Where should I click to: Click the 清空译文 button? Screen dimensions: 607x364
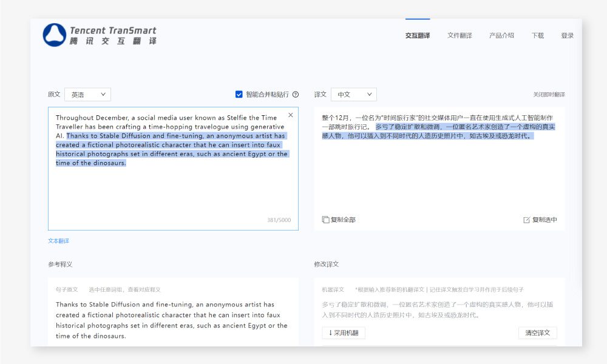pyautogui.click(x=539, y=332)
